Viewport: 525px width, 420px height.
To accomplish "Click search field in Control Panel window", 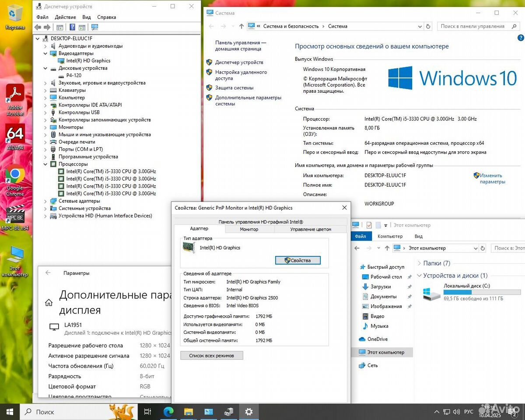I will pyautogui.click(x=478, y=26).
